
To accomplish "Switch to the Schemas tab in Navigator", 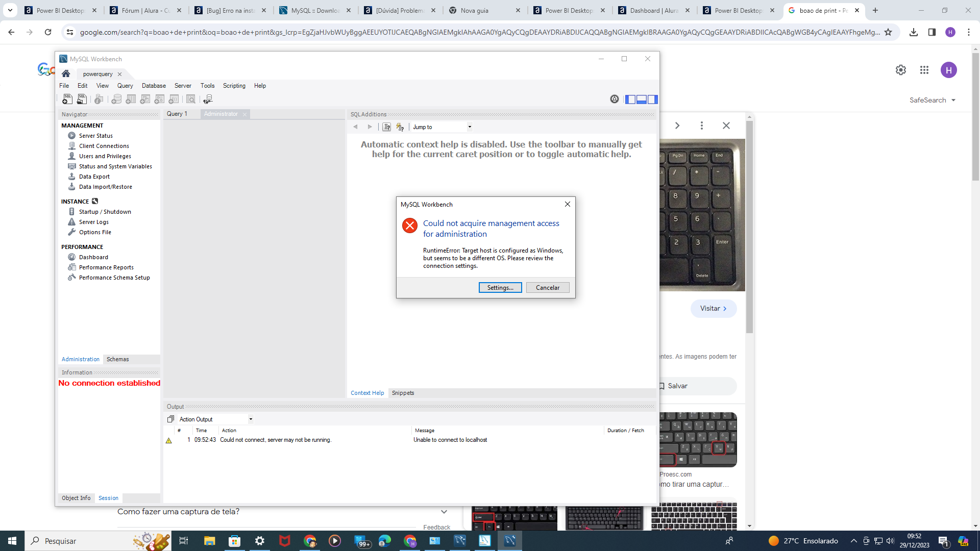I will 117,359.
